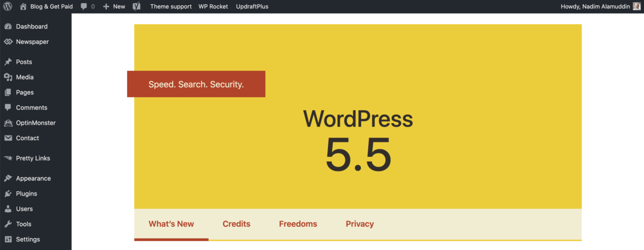Click New in the admin bar
Screen dimensions: 644x250
point(119,6)
